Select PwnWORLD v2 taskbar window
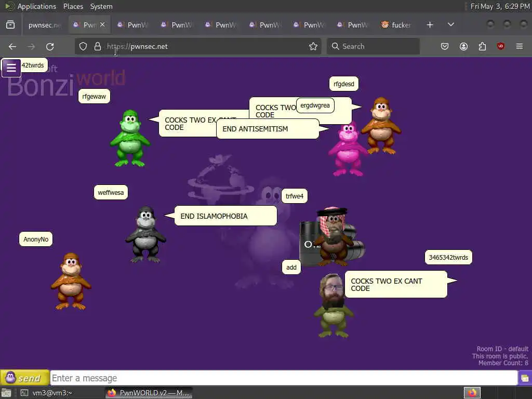The width and height of the screenshot is (532, 399). point(149,393)
